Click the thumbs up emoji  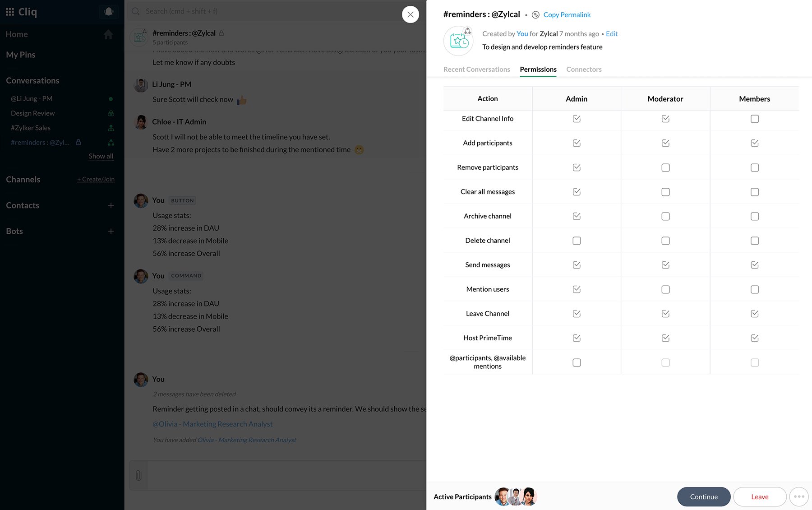pyautogui.click(x=242, y=100)
